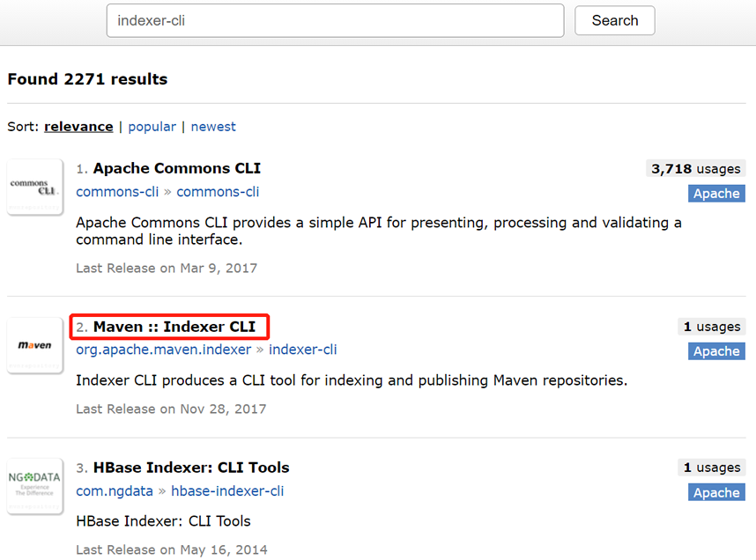This screenshot has width=756, height=560.
Task: Click Apache license badge for HBase Indexer
Action: (x=715, y=492)
